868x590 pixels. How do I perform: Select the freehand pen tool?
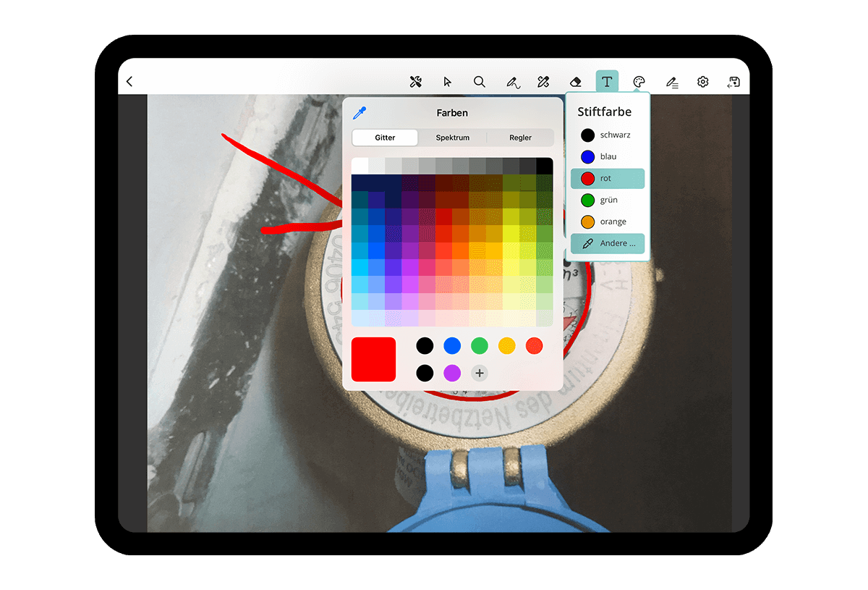coord(512,83)
